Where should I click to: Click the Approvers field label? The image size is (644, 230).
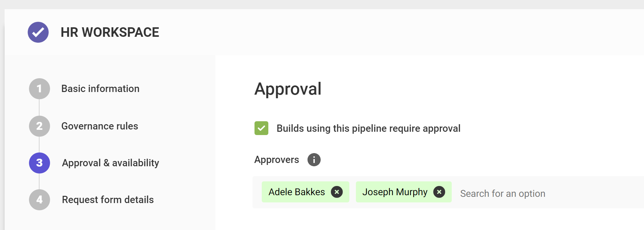[x=277, y=160]
